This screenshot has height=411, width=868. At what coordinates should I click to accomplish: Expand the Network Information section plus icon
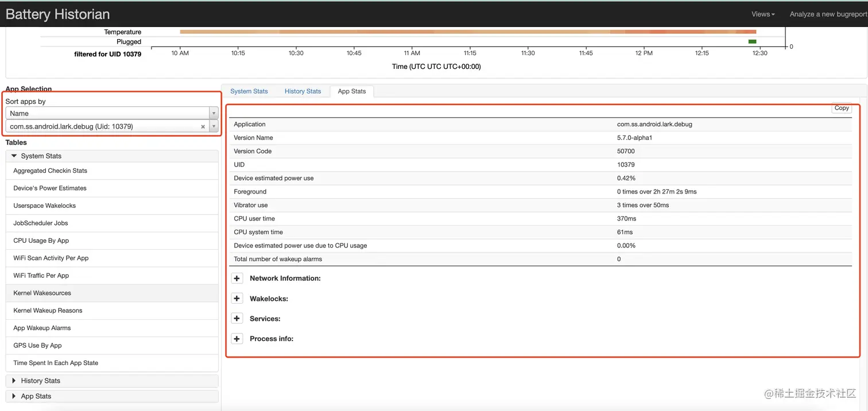point(237,278)
